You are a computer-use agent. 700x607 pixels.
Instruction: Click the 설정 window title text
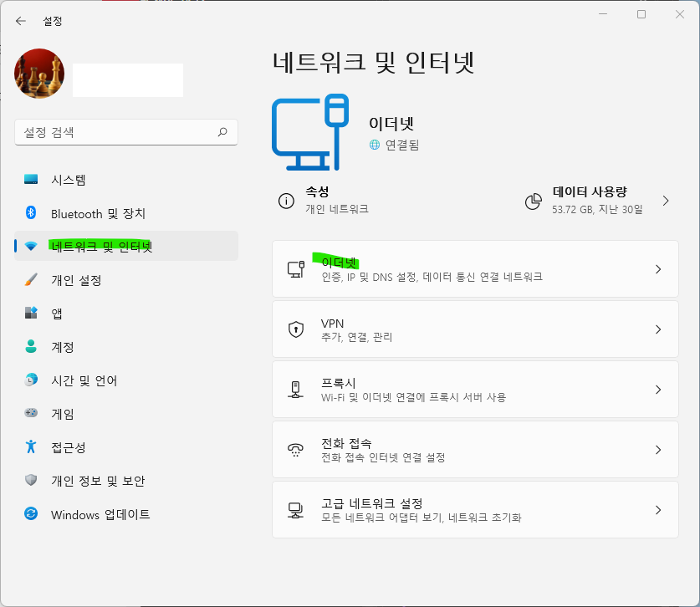pyautogui.click(x=52, y=21)
